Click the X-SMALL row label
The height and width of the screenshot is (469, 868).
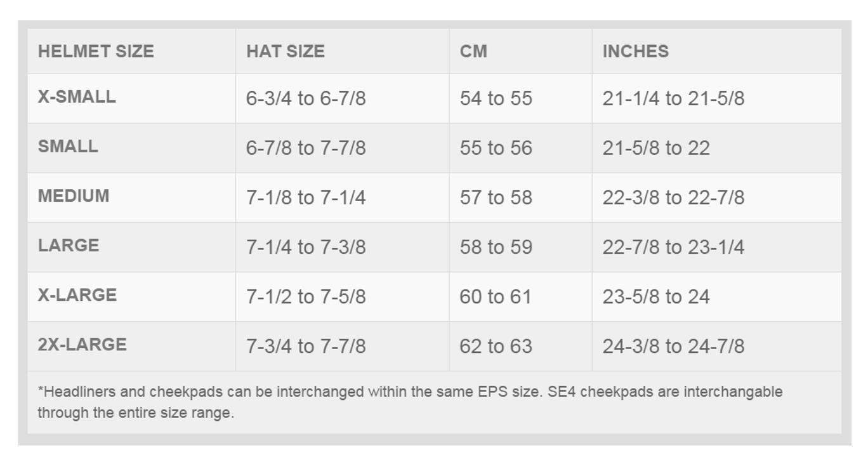click(x=77, y=97)
